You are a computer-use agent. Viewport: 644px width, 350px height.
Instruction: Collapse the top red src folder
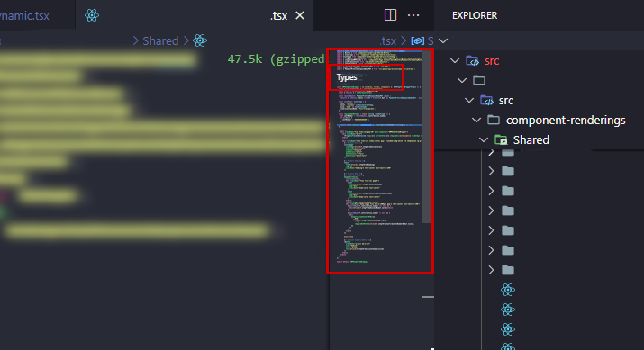(x=455, y=60)
